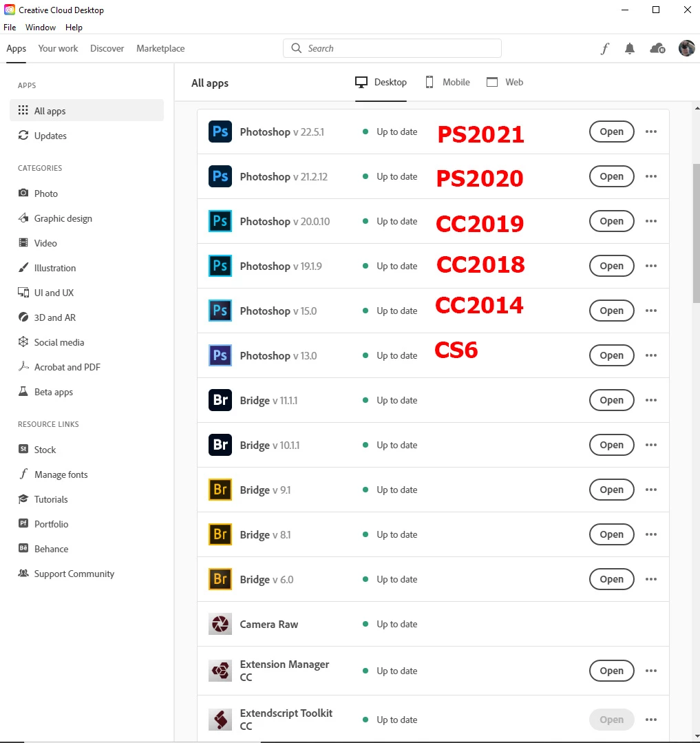700x743 pixels.
Task: Show Mobile apps tab
Action: pos(447,83)
